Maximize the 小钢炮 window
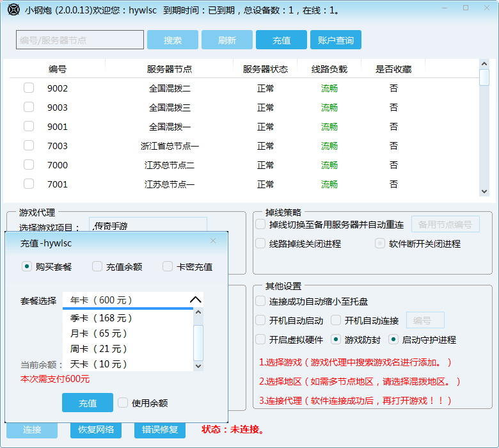The height and width of the screenshot is (448, 499). (x=466, y=8)
